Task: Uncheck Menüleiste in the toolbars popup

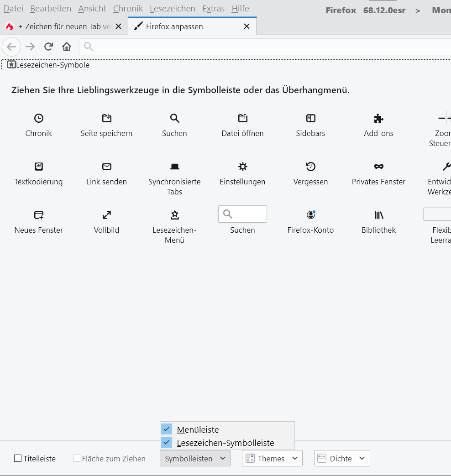Action: point(227,429)
